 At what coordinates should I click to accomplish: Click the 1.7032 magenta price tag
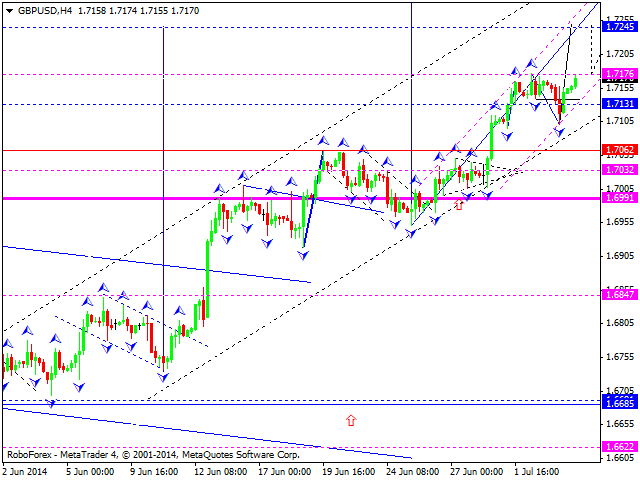[x=620, y=171]
